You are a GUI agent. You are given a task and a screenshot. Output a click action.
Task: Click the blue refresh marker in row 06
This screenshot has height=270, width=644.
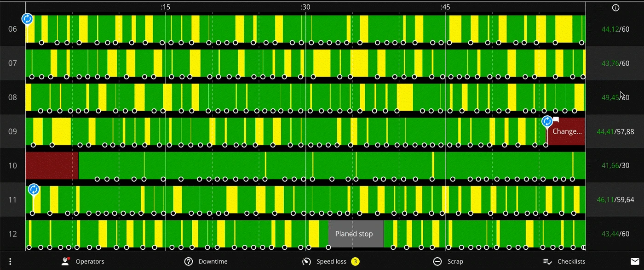pos(27,19)
